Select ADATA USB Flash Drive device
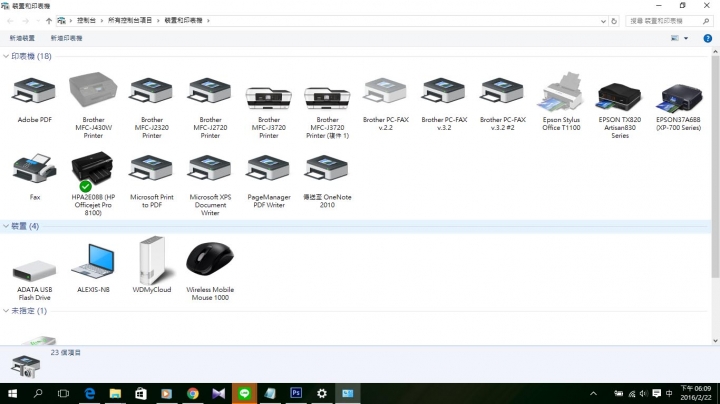 [34, 271]
